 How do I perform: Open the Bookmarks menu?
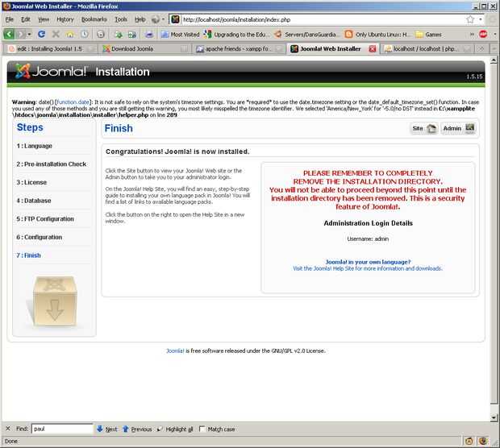coord(94,19)
